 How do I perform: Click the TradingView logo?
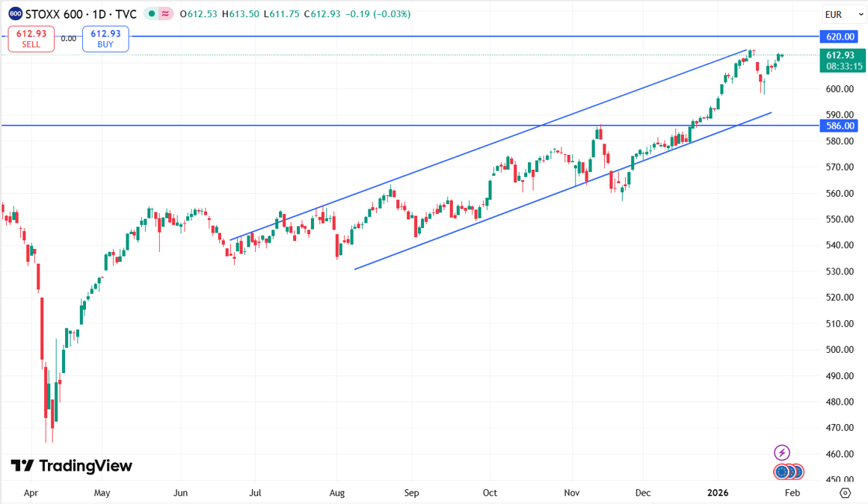(72, 466)
